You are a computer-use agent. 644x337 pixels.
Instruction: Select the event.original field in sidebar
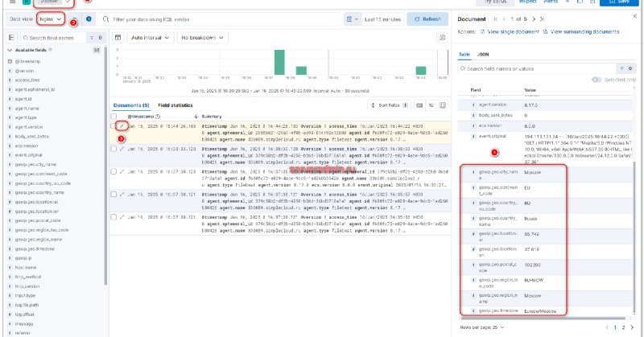28,155
